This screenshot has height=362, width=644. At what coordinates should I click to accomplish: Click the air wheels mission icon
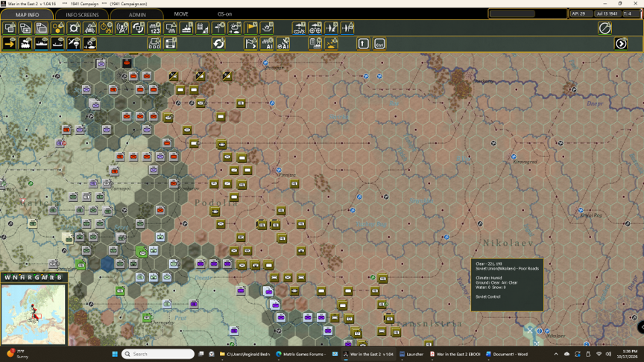click(315, 28)
